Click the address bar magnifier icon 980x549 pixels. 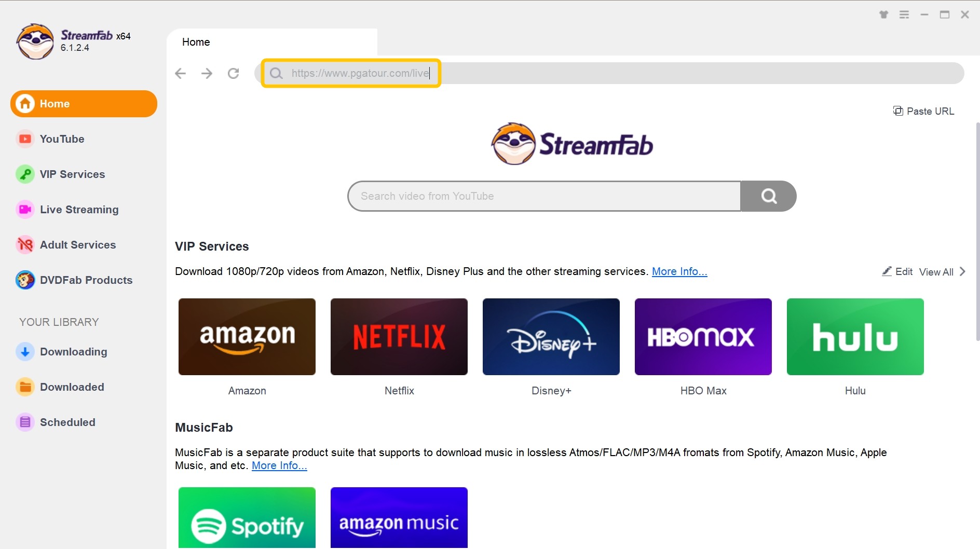point(276,73)
